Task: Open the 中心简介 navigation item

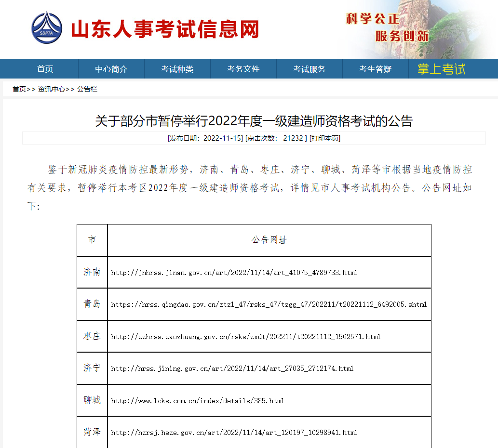Action: pos(111,69)
